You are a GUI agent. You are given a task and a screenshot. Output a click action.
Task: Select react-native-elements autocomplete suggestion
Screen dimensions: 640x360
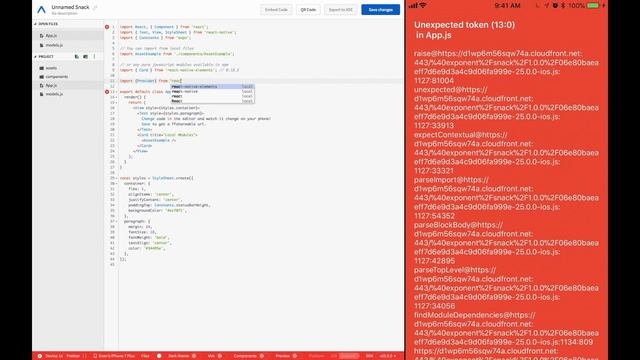click(x=212, y=87)
